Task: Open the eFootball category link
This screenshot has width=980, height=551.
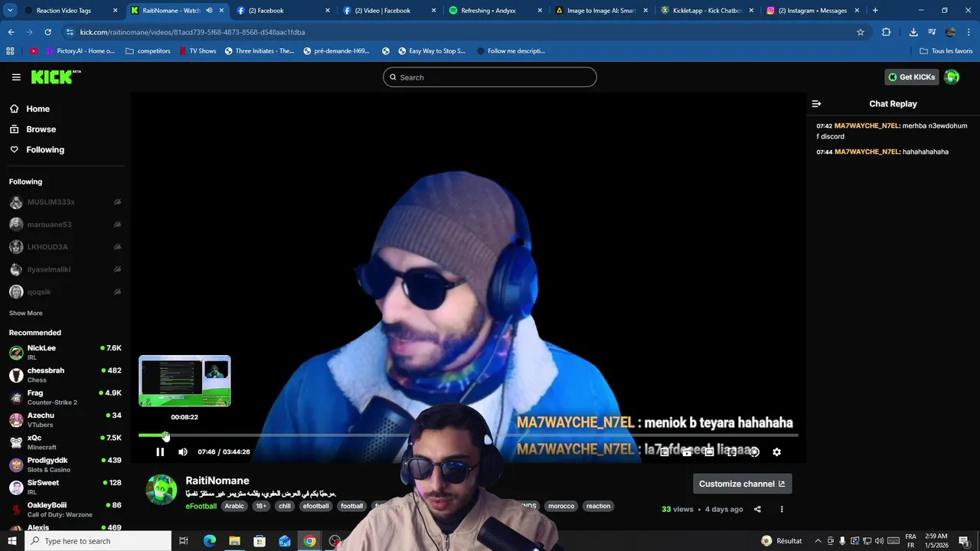Action: [201, 506]
